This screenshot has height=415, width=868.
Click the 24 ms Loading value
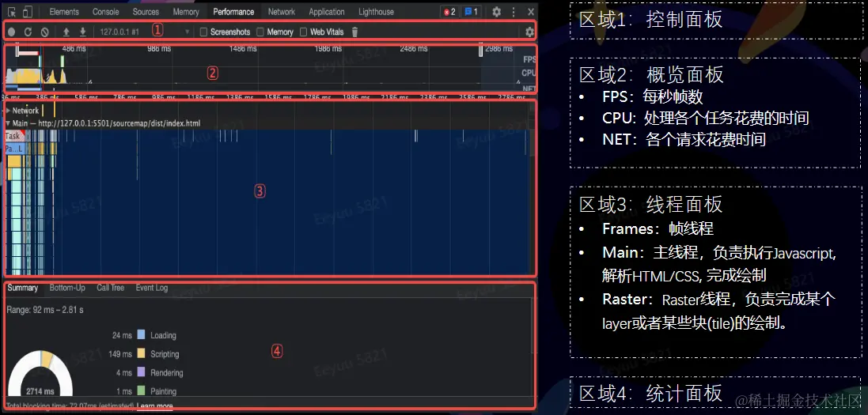[x=123, y=335]
